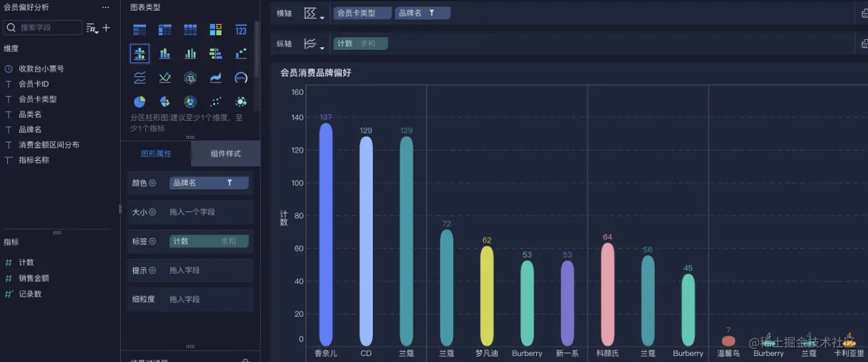Click the 提示 field drop zone

click(209, 270)
